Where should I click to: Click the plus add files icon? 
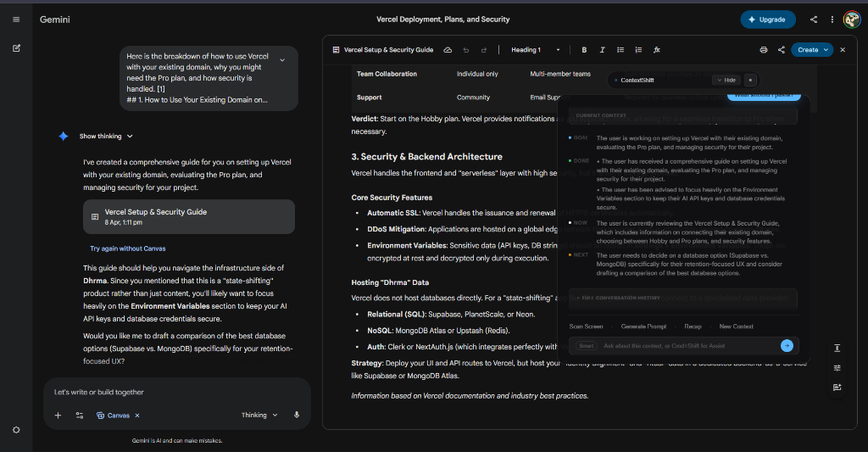coord(58,416)
